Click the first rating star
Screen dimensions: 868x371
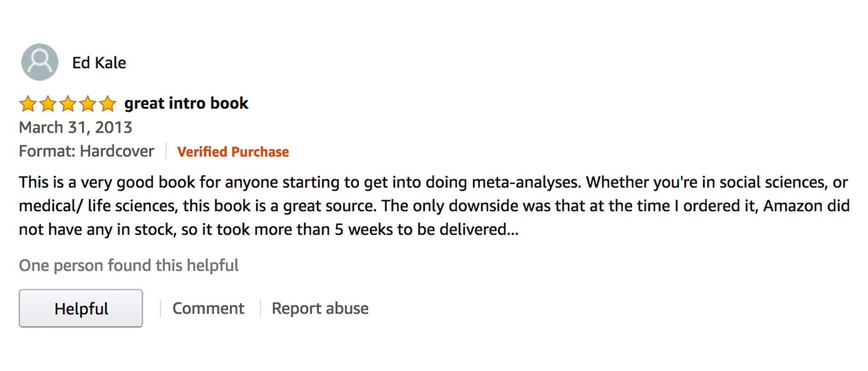pos(28,104)
